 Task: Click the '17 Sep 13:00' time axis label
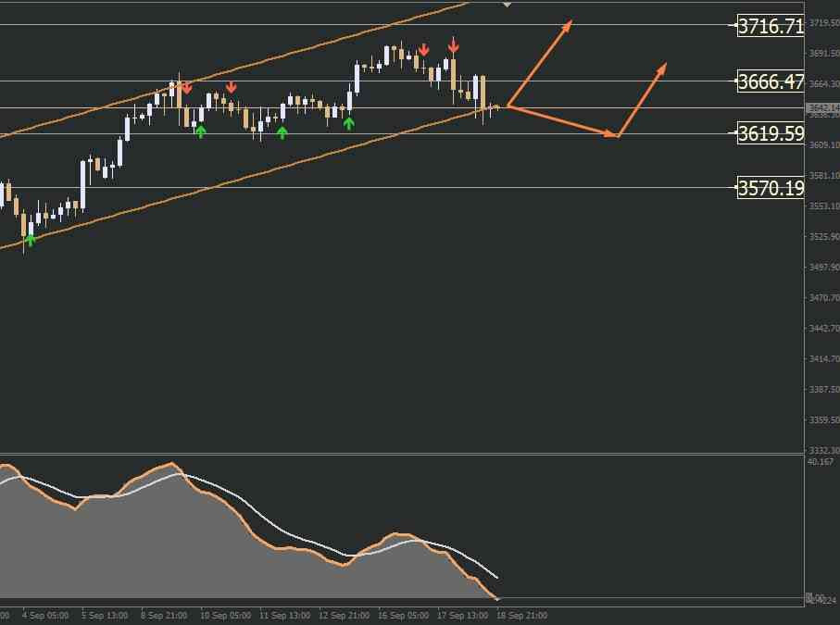463,616
